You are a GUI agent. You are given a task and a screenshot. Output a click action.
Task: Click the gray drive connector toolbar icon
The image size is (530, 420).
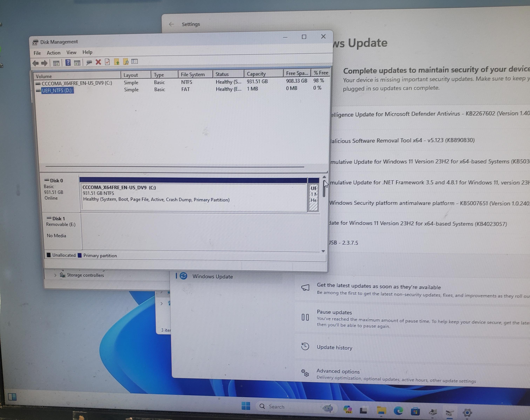point(89,62)
